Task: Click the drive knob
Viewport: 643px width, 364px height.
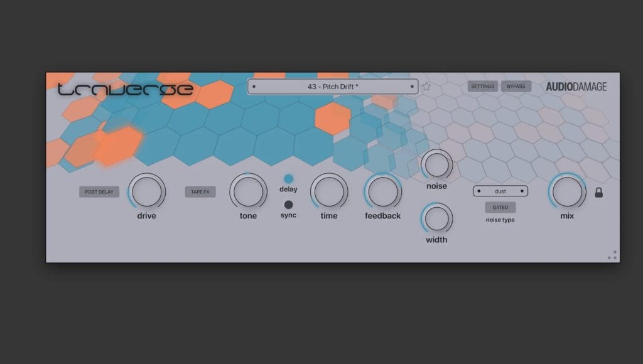Action: click(146, 192)
